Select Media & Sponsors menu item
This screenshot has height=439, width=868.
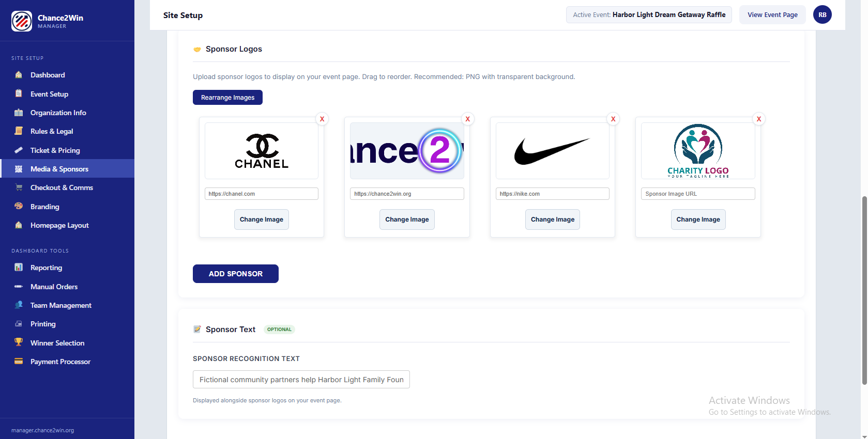point(67,169)
